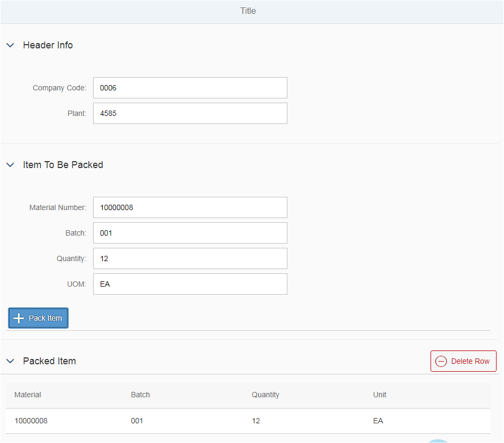This screenshot has width=504, height=443.
Task: Select the Batch input field
Action: tap(191, 233)
